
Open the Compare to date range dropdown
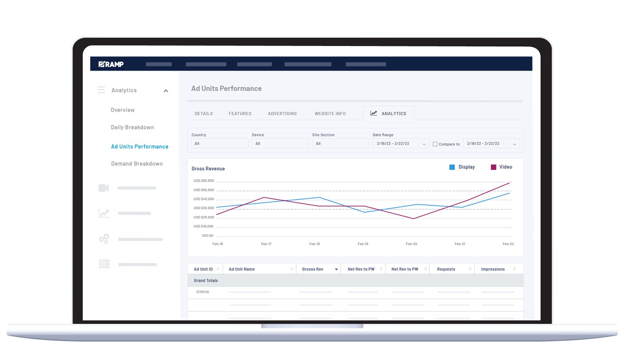(x=491, y=144)
